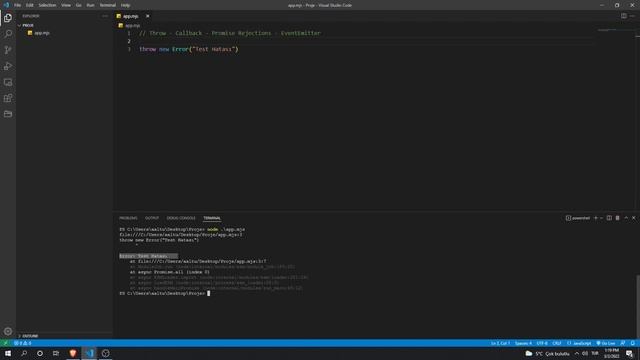Click the Explorer more actions ellipsis
The width and height of the screenshot is (640, 360).
[105, 16]
